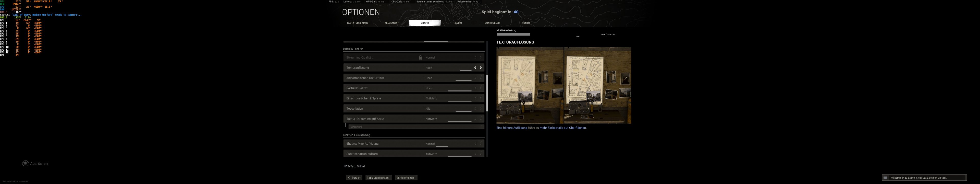Click 'mehr Farbdetails auf Oberflächen' highlighted text
Viewport: 980px width, 184px height.
coord(563,128)
